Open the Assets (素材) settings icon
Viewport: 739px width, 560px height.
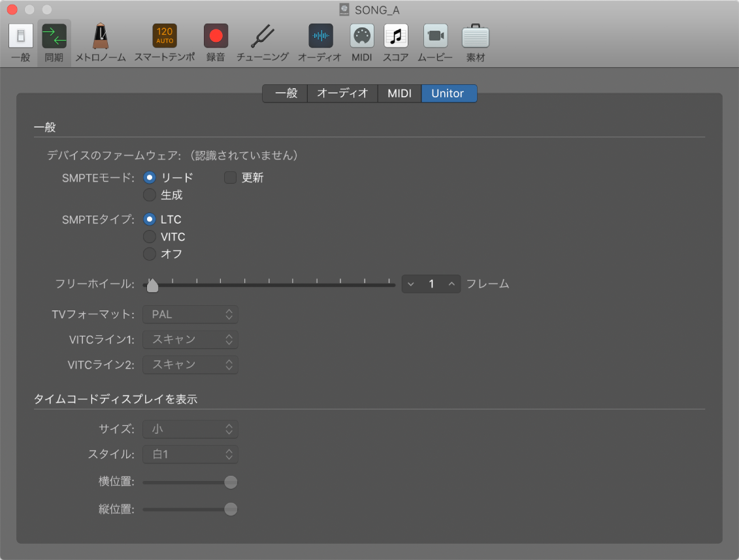475,37
